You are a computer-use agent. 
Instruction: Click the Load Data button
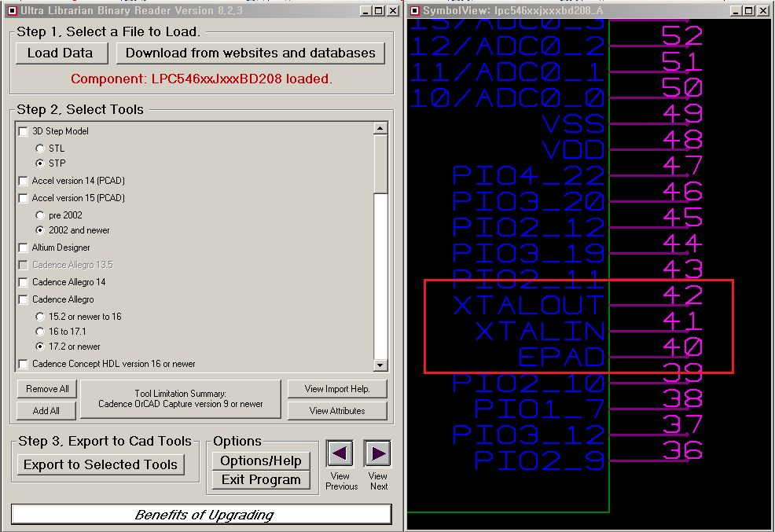pyautogui.click(x=62, y=53)
